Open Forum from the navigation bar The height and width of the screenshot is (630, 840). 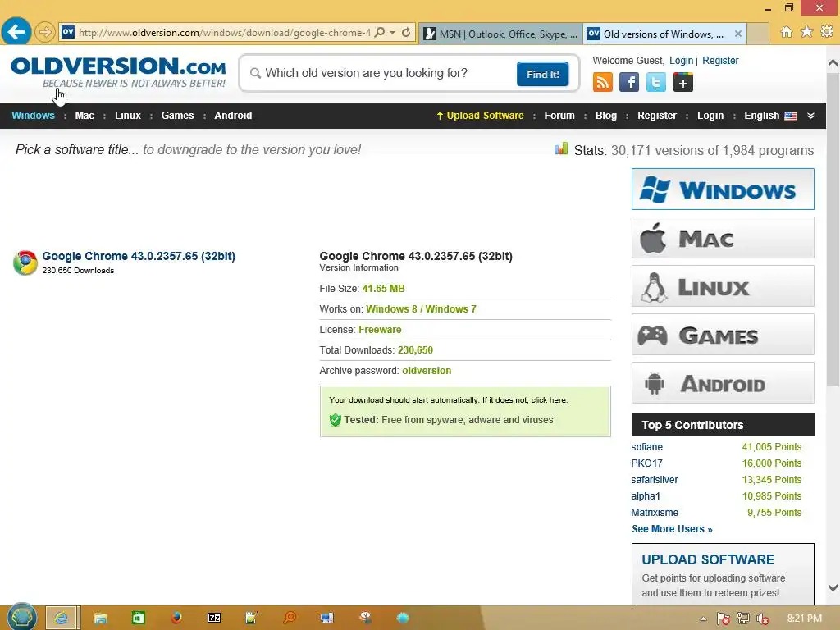coord(559,116)
